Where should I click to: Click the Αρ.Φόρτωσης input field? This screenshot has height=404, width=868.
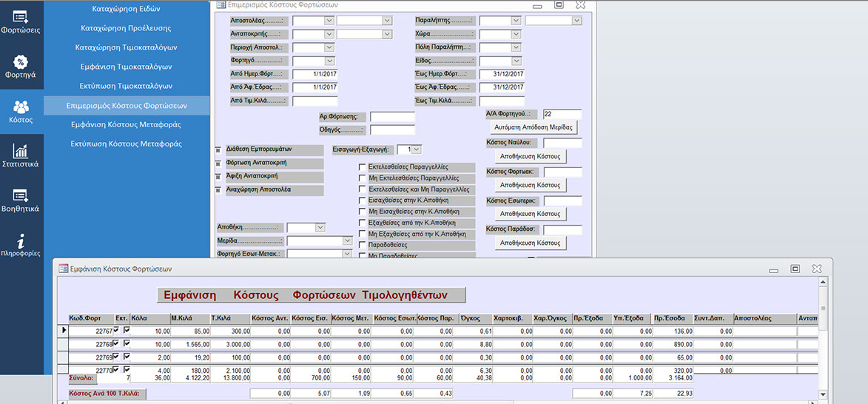(392, 117)
